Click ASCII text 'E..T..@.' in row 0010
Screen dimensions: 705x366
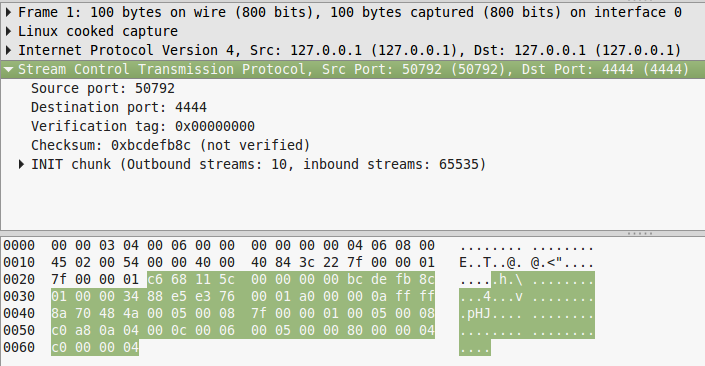[491, 263]
